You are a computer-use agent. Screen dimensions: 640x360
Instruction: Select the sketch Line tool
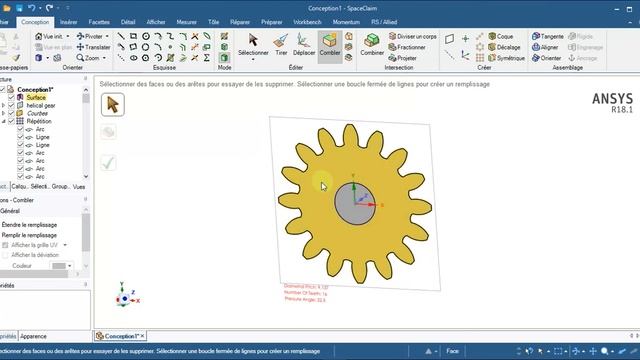[x=121, y=36]
